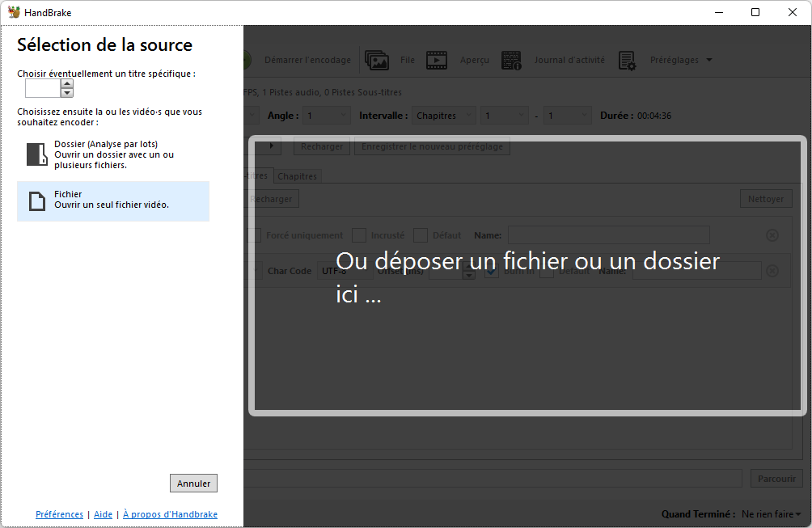Open the Préférences link
This screenshot has width=812, height=528.
pos(59,514)
